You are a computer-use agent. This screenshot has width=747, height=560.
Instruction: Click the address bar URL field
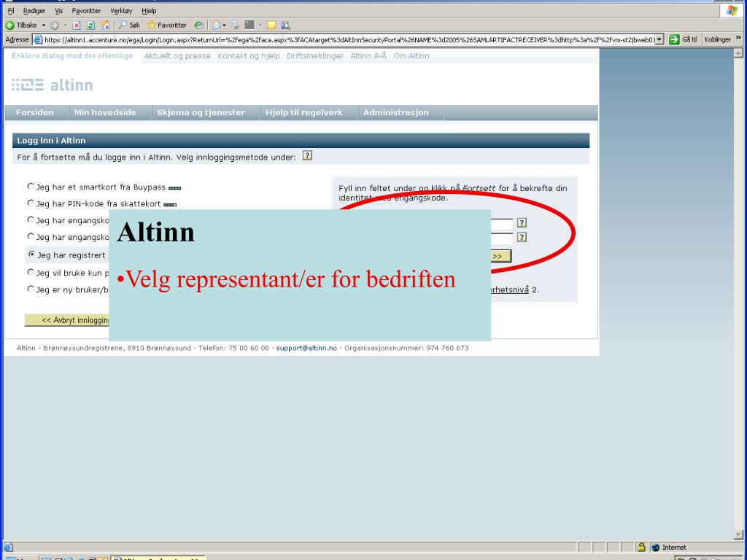point(349,39)
